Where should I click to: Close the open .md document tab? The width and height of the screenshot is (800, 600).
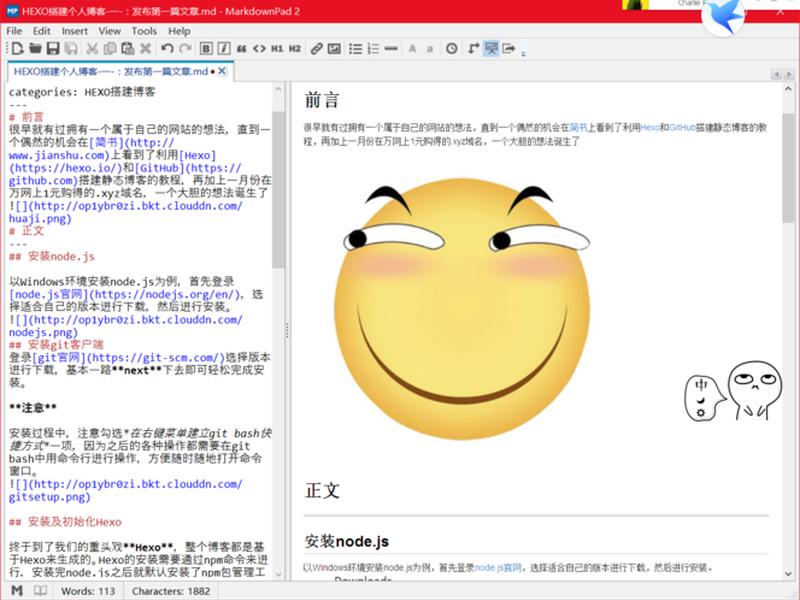pos(222,71)
